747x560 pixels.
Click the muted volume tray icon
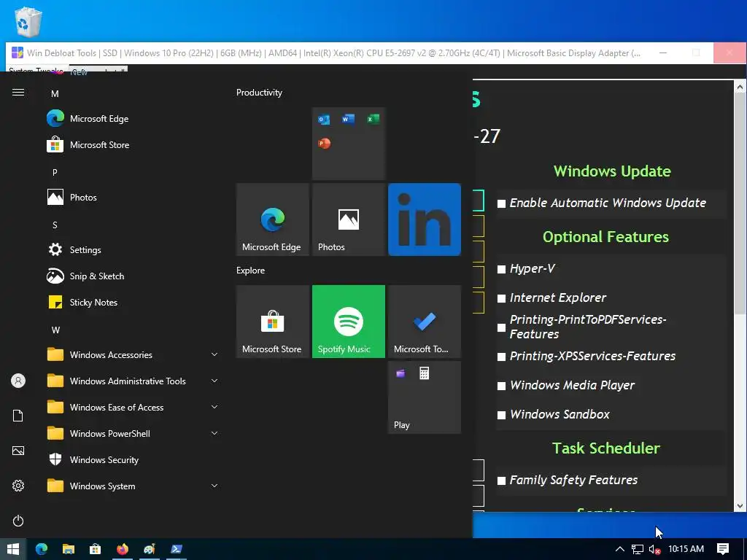pyautogui.click(x=656, y=549)
